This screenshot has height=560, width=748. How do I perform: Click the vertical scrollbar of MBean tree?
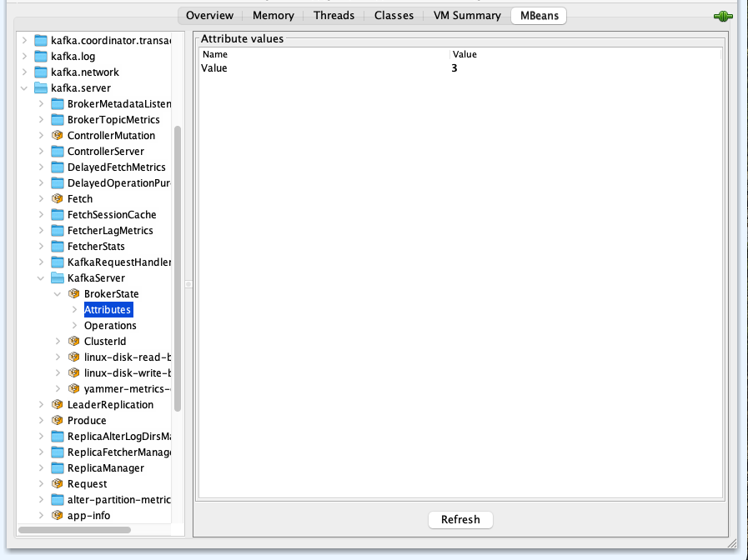click(x=178, y=268)
